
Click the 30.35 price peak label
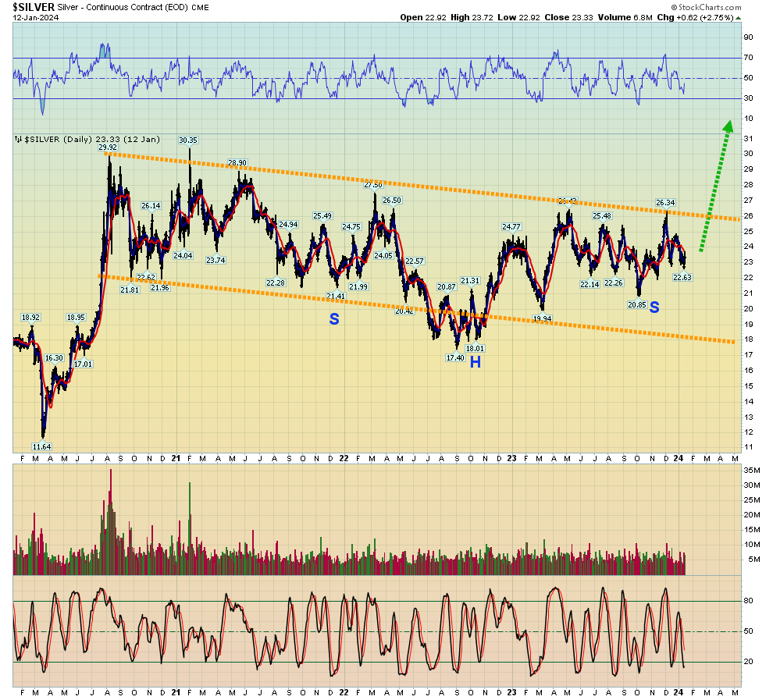click(188, 140)
